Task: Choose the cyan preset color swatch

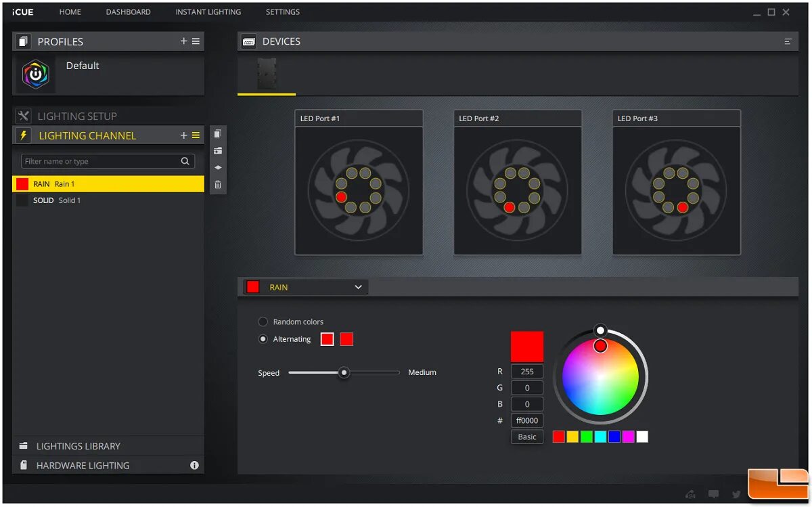Action: pos(600,437)
